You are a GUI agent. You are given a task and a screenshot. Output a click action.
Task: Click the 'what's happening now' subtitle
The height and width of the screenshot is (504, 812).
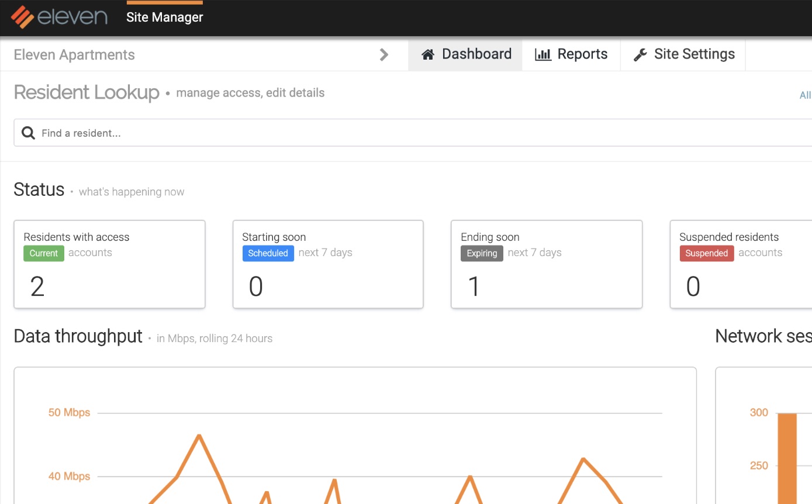click(132, 192)
